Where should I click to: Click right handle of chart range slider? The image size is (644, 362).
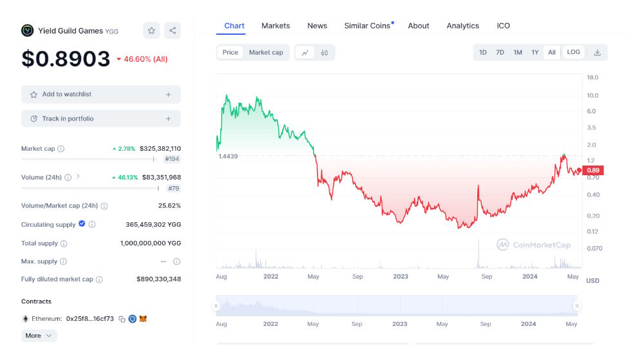(577, 306)
